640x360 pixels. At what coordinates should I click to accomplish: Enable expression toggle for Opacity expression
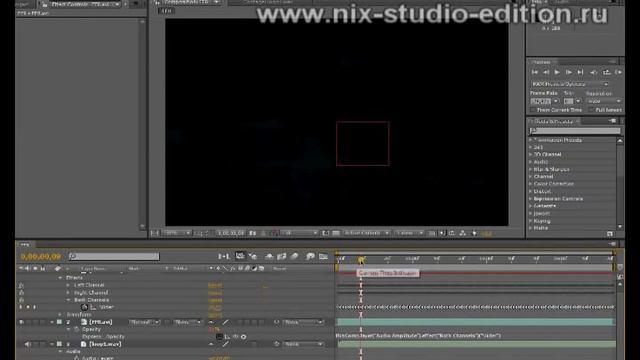[219, 337]
